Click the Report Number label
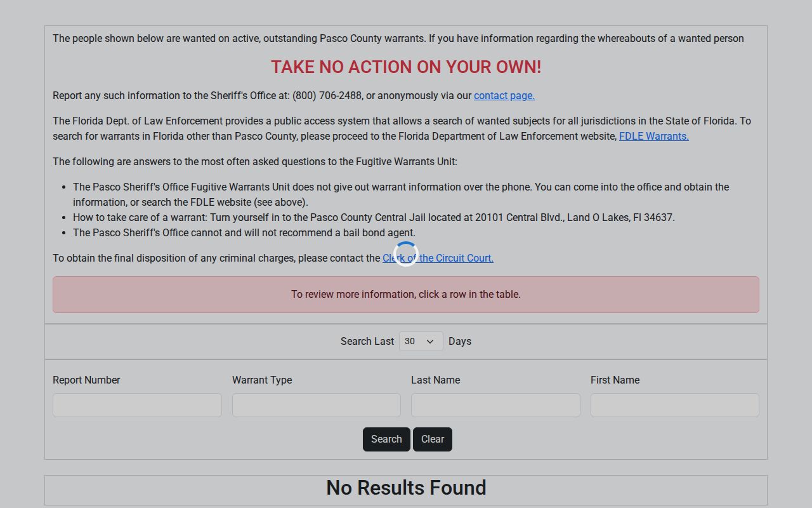This screenshot has width=812, height=508. [86, 380]
